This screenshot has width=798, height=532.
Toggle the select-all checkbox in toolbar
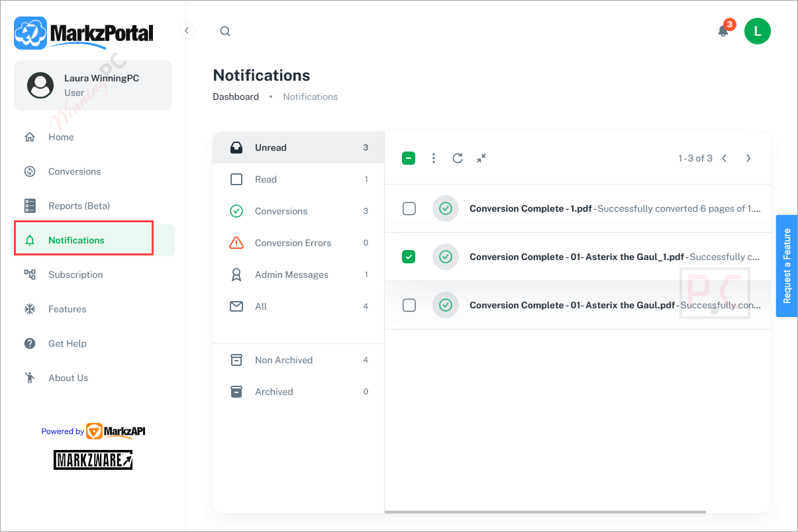click(409, 158)
